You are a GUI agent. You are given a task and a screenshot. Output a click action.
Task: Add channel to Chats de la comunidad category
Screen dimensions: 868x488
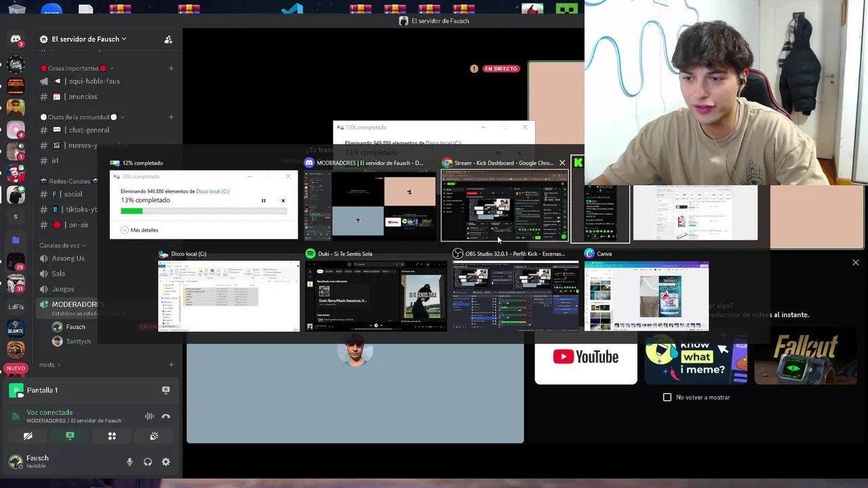click(171, 117)
